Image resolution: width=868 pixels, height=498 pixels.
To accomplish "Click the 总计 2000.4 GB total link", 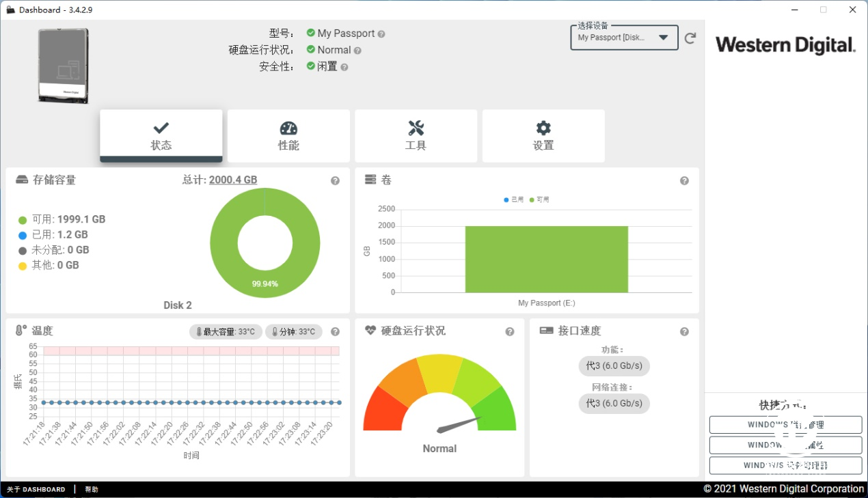I will pyautogui.click(x=232, y=180).
